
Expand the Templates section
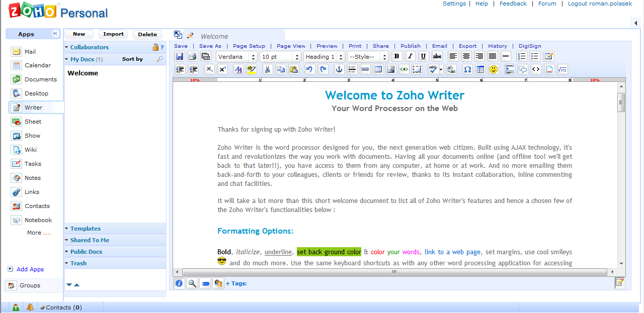pos(115,229)
